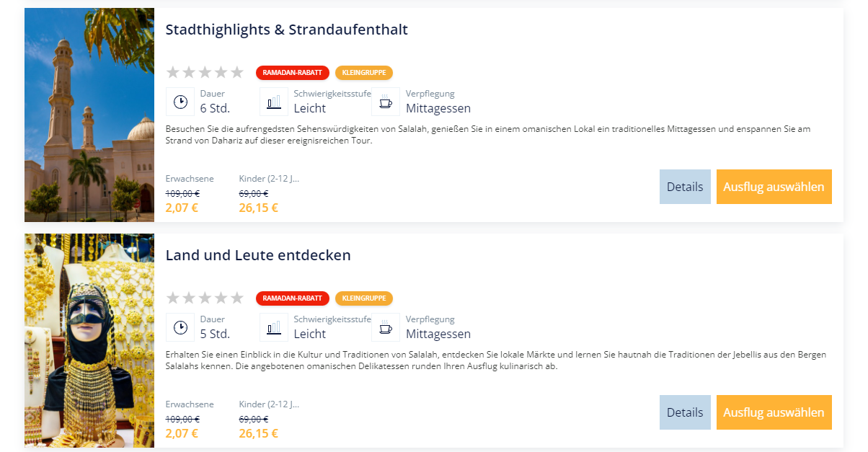Click the difficulty bars icon for Stadthighlights tour
The image size is (868, 452).
pos(274,102)
